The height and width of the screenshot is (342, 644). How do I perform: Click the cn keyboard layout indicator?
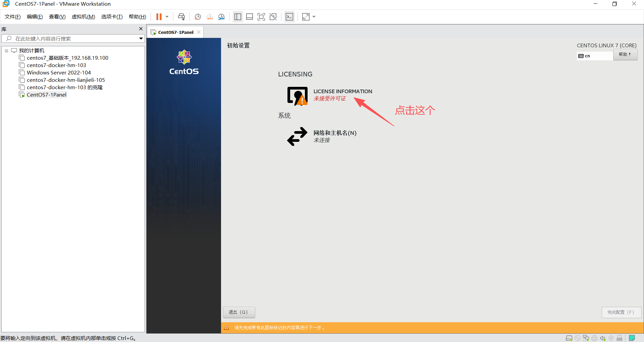point(594,56)
